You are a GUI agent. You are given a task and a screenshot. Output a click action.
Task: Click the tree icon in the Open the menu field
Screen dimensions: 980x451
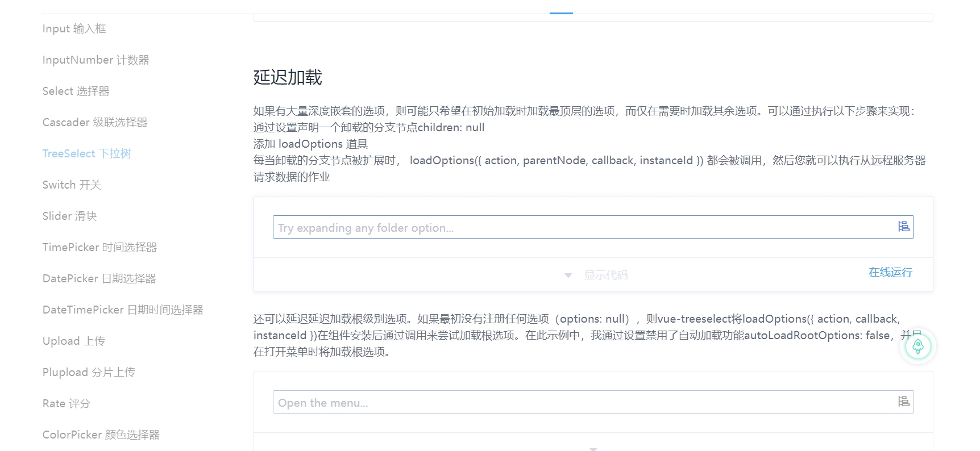tap(904, 402)
